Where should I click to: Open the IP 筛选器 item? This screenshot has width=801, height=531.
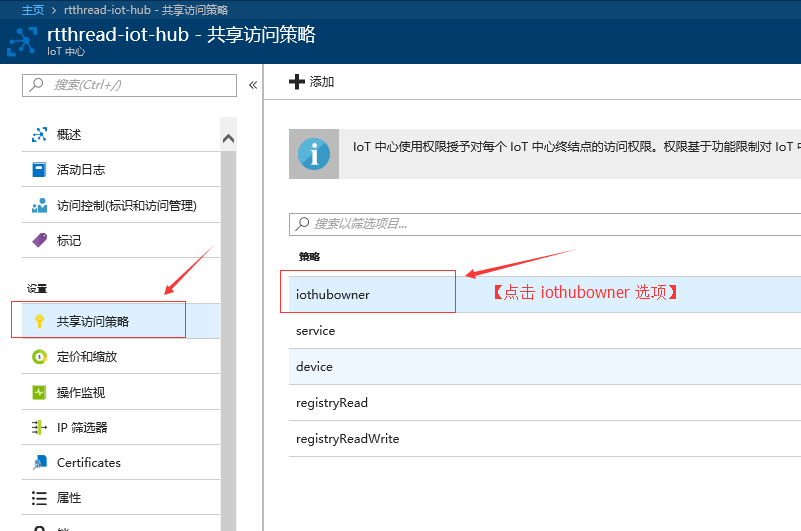click(121, 427)
